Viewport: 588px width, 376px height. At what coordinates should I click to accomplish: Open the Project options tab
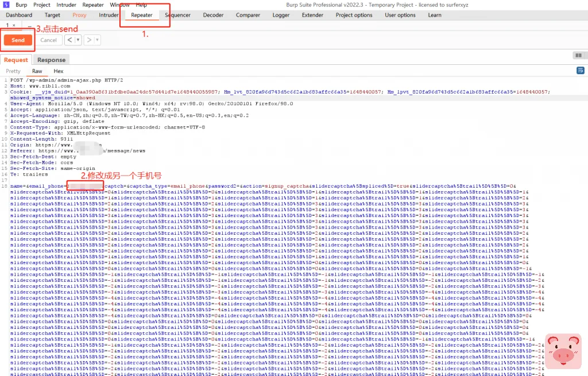tap(354, 15)
